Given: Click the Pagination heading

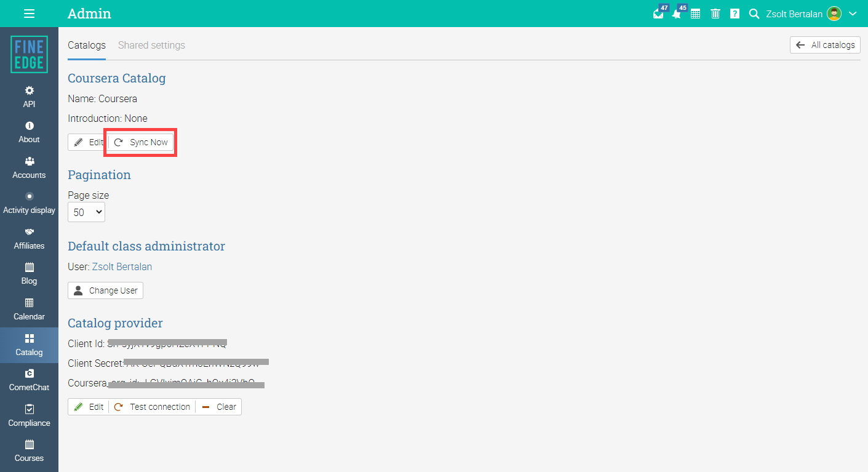Looking at the screenshot, I should [99, 175].
